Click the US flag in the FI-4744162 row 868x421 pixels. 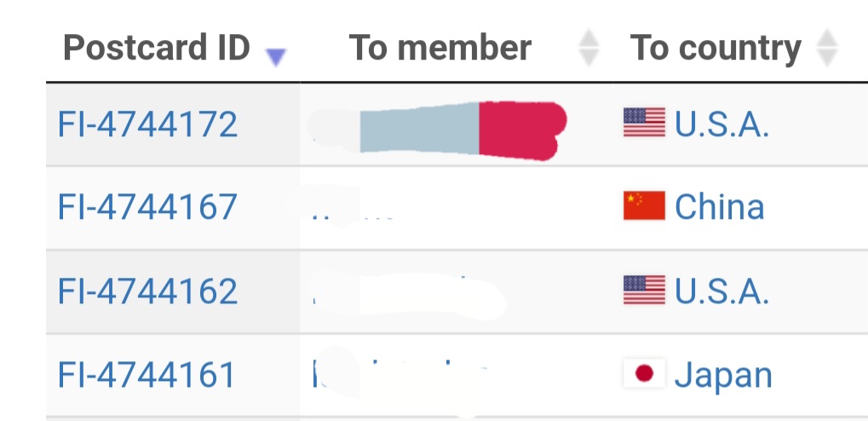click(x=644, y=290)
